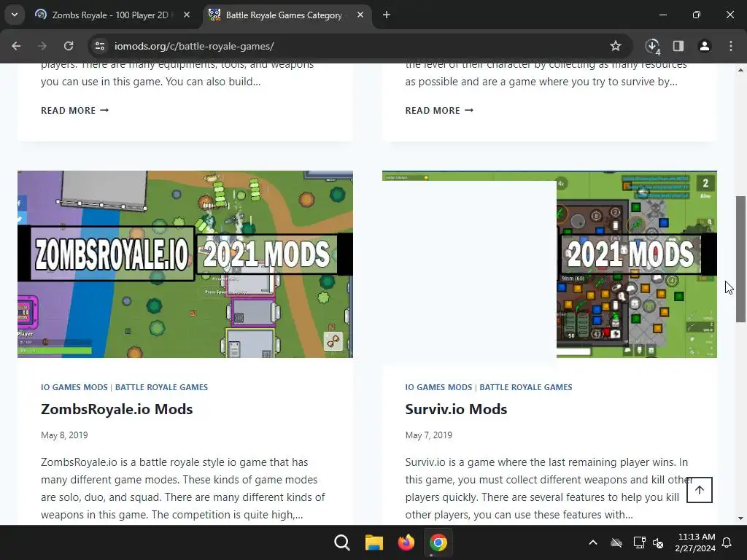Close the Zombs Royale tab
The image size is (747, 560).
coord(187,15)
